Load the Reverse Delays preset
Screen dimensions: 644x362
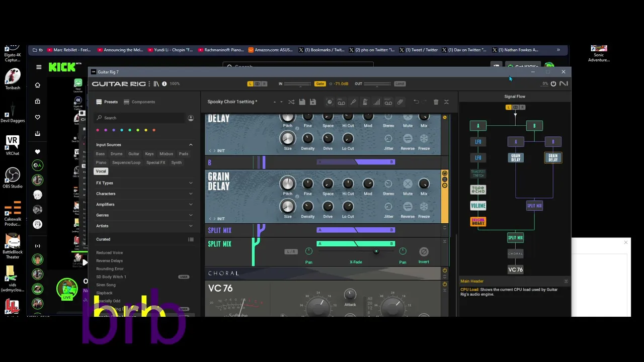[109, 261]
